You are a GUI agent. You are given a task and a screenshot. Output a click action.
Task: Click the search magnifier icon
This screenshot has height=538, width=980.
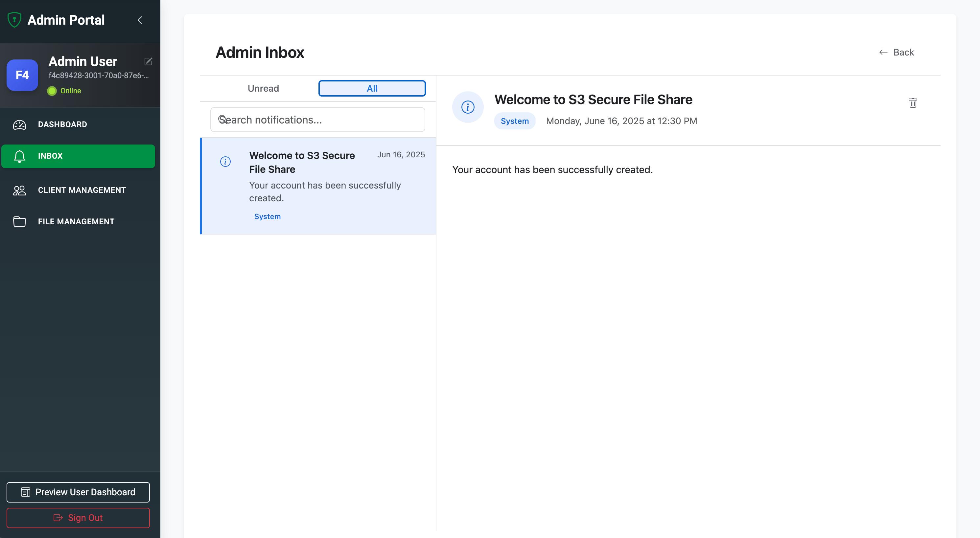(222, 120)
